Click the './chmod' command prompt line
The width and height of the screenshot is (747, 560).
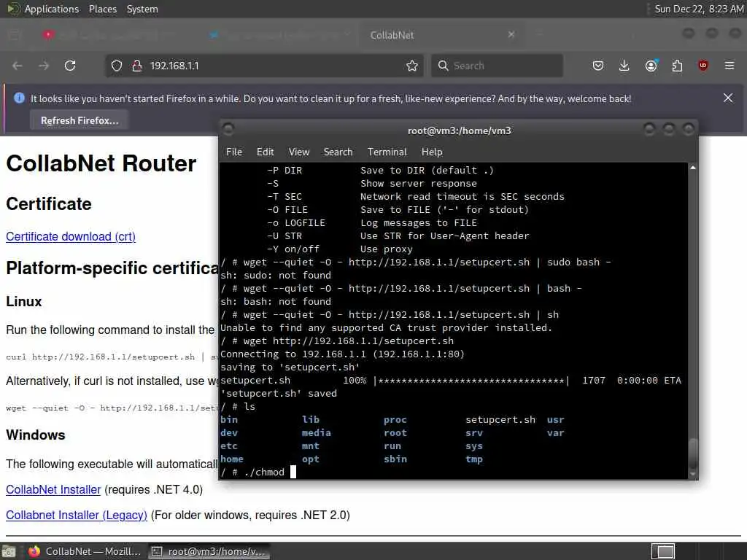258,472
